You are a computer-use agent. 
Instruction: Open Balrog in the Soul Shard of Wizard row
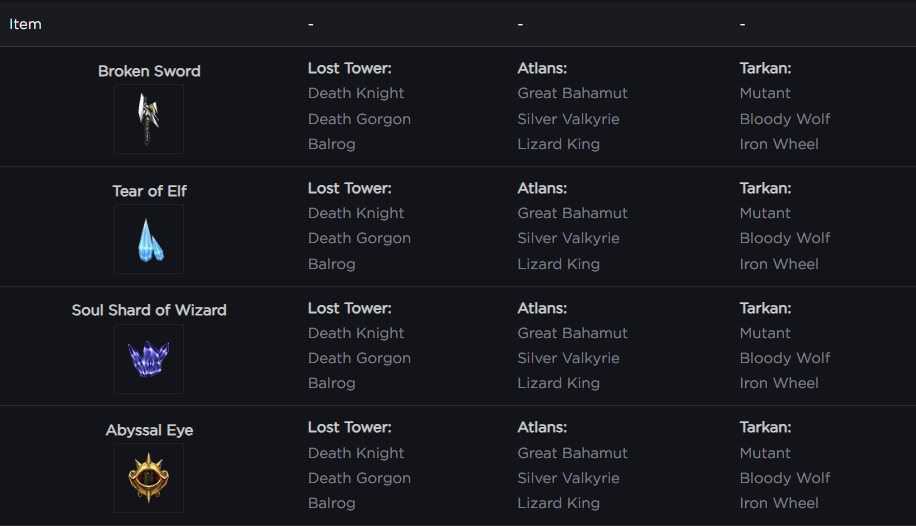331,383
